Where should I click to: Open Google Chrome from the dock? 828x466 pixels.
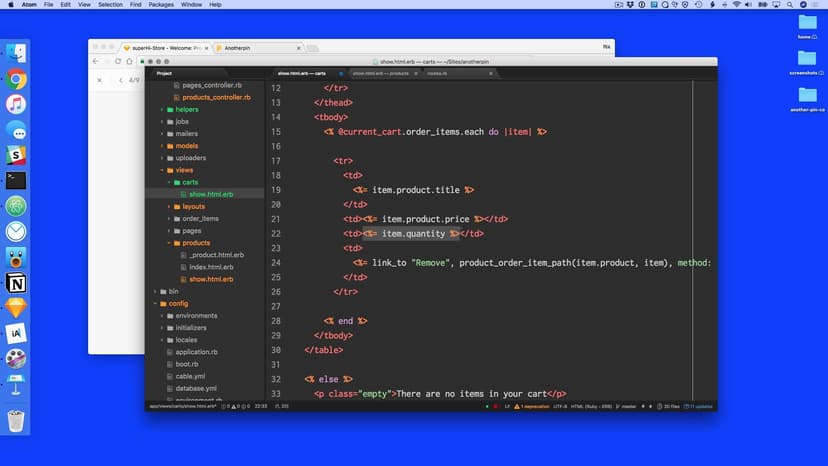point(16,80)
